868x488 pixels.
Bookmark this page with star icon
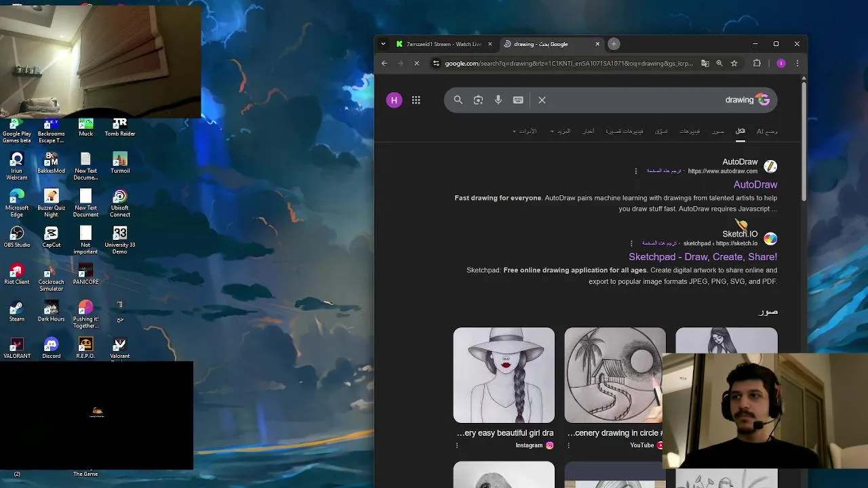pos(734,63)
